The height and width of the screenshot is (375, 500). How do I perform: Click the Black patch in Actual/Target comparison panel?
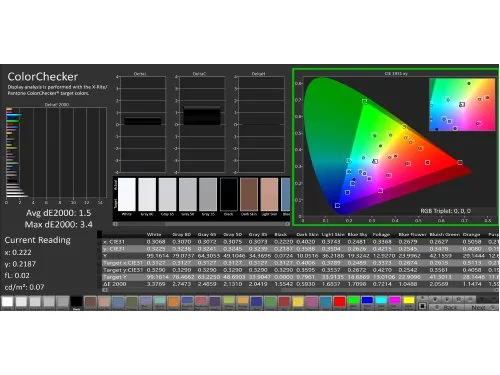click(229, 194)
